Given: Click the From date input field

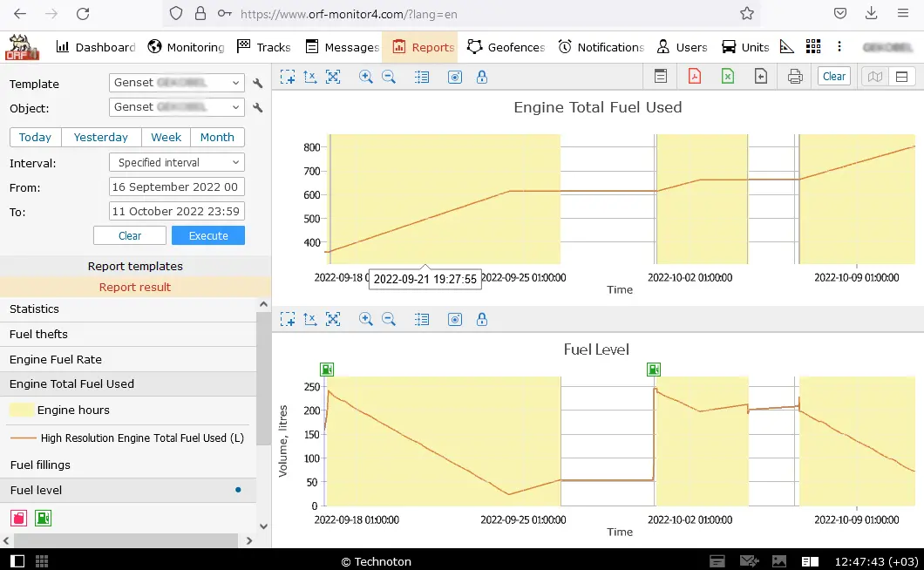Looking at the screenshot, I should click(x=177, y=187).
